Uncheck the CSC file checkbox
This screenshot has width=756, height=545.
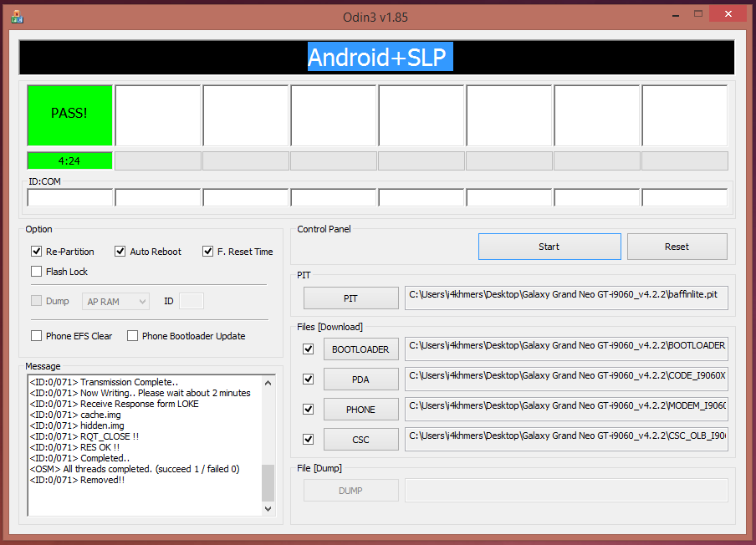coord(308,439)
